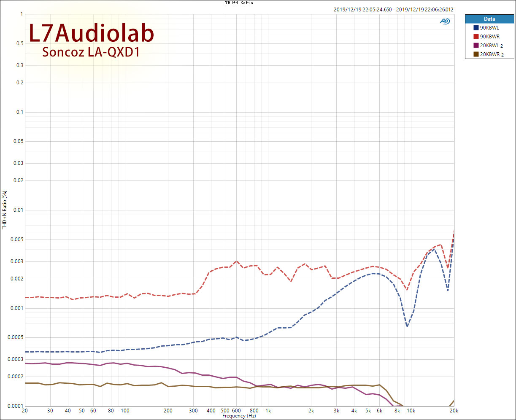Viewport: 516px width, 420px height.
Task: Click the 0.003 vertical axis tick label
Action: click(17, 261)
